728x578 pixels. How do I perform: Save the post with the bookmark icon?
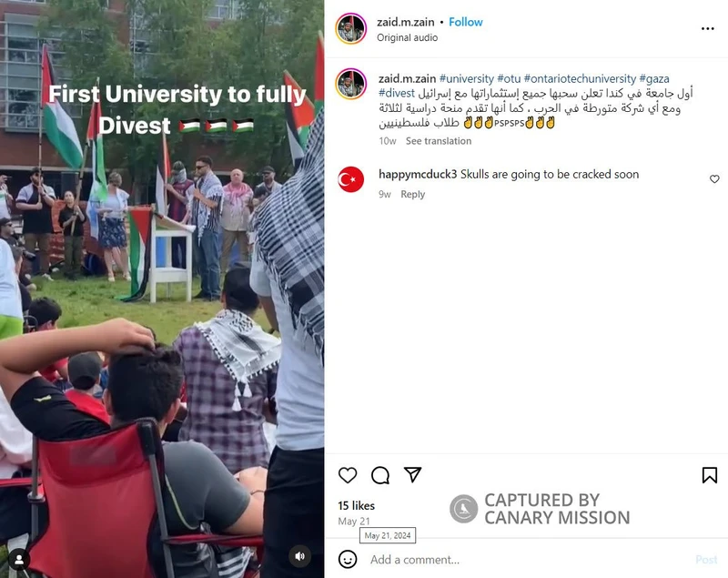click(710, 475)
